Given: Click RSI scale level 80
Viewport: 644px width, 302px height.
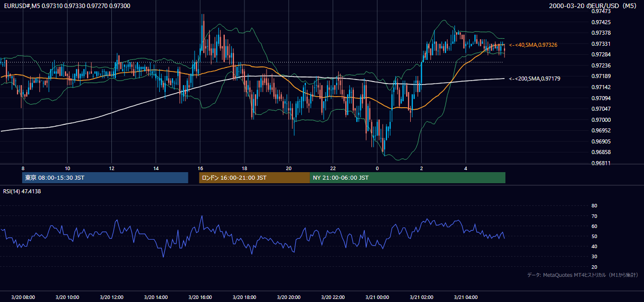Looking at the screenshot, I should (594, 206).
